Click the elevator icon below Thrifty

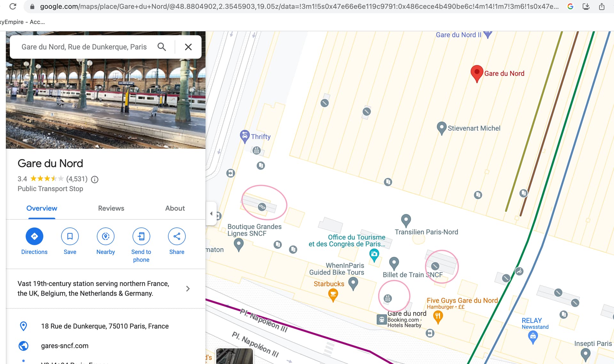click(x=256, y=150)
